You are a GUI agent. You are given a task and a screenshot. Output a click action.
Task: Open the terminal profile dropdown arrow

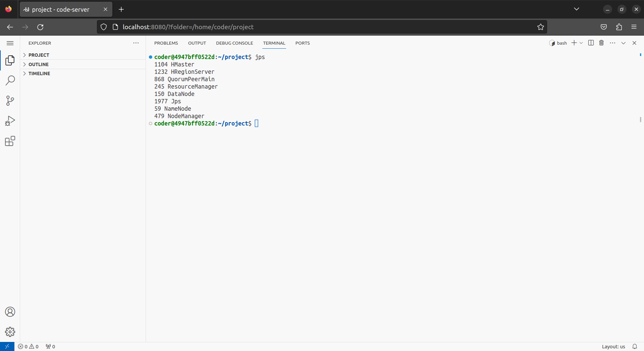[581, 43]
